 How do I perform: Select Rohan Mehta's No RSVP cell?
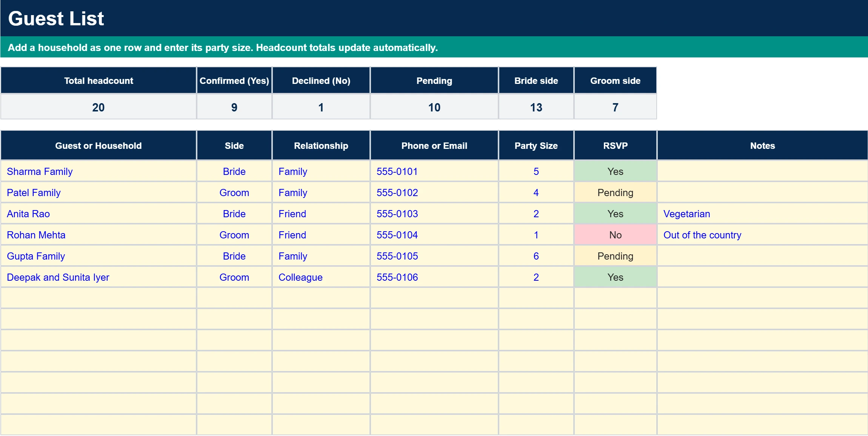click(x=616, y=235)
